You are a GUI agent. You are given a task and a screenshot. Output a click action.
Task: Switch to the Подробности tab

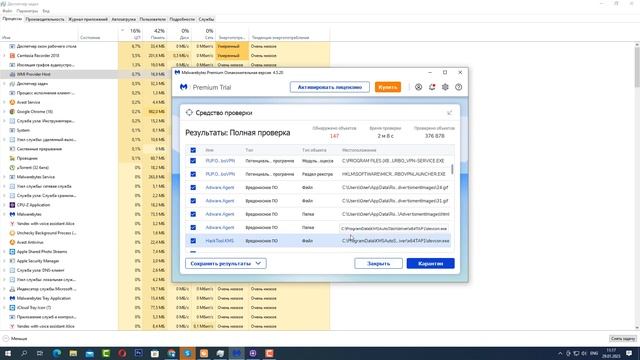(x=182, y=19)
